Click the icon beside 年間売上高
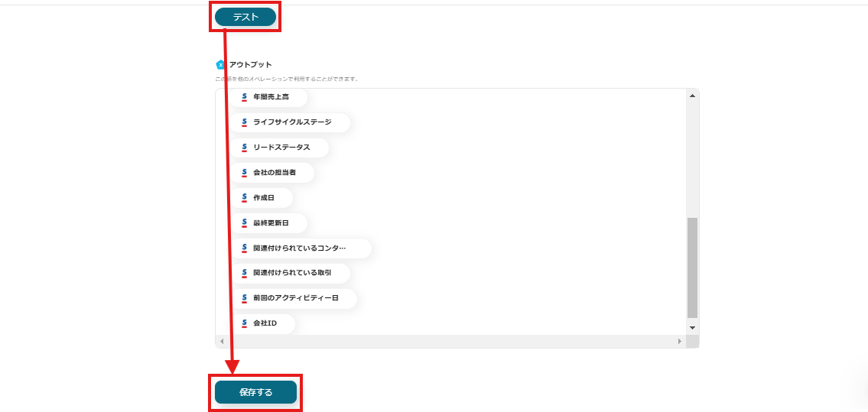Image resolution: width=868 pixels, height=412 pixels. [245, 97]
